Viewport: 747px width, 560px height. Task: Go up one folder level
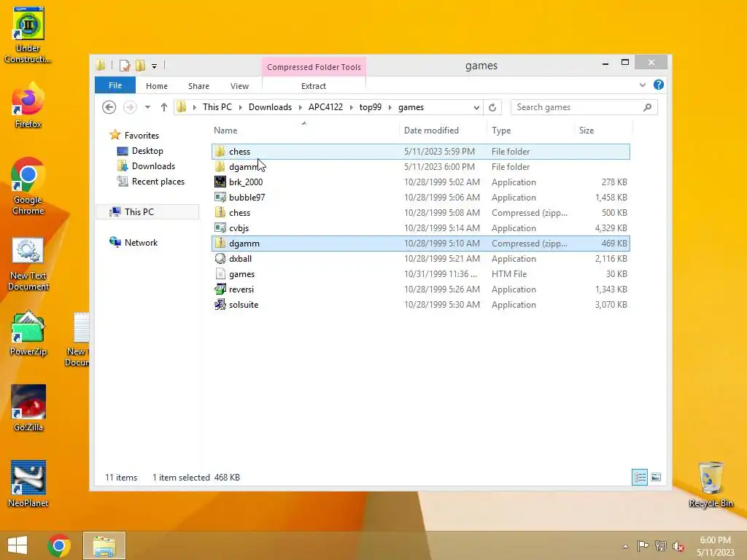164,107
